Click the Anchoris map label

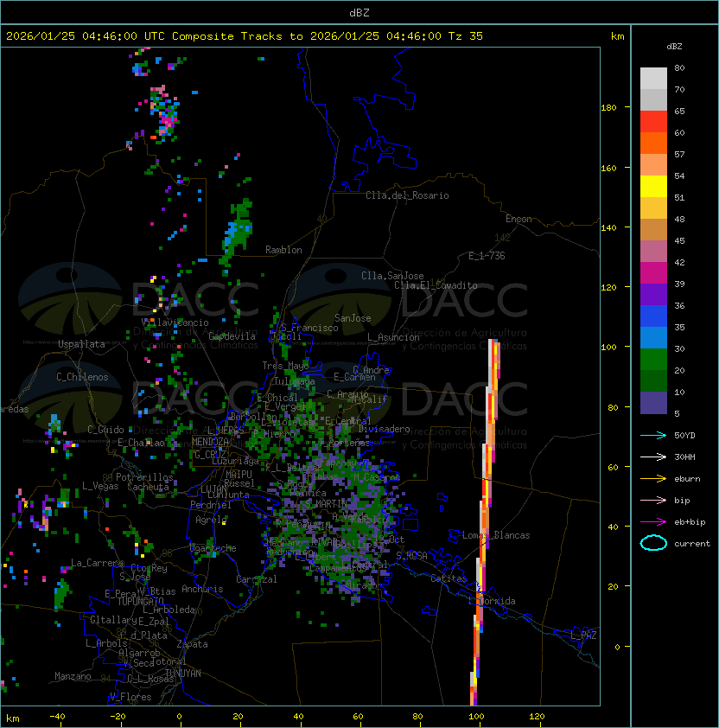click(202, 589)
